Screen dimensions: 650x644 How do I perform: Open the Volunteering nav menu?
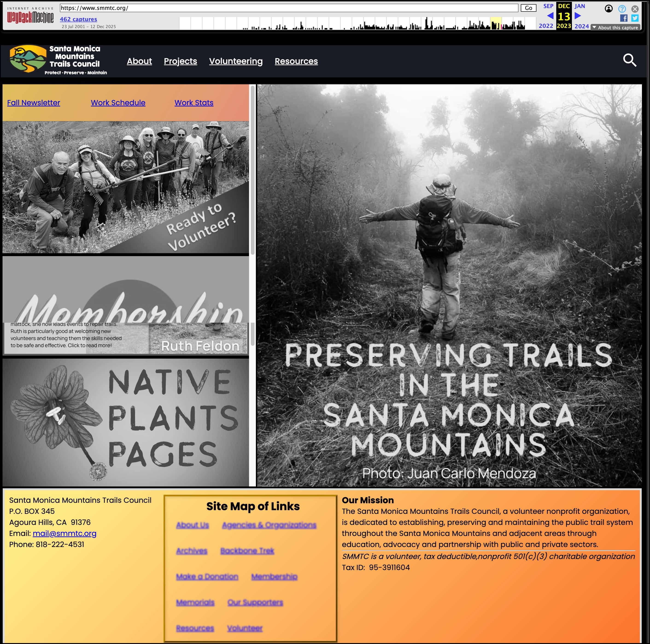pyautogui.click(x=235, y=61)
